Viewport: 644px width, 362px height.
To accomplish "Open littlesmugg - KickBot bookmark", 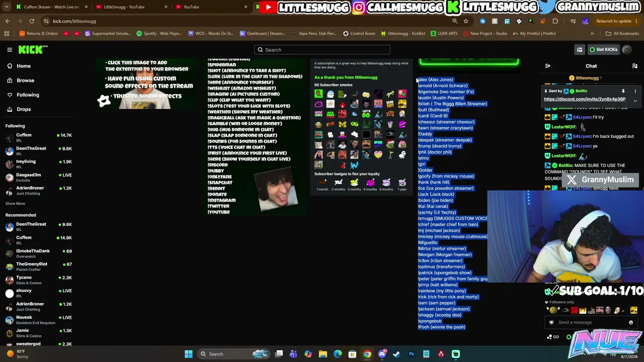I will tap(403, 34).
